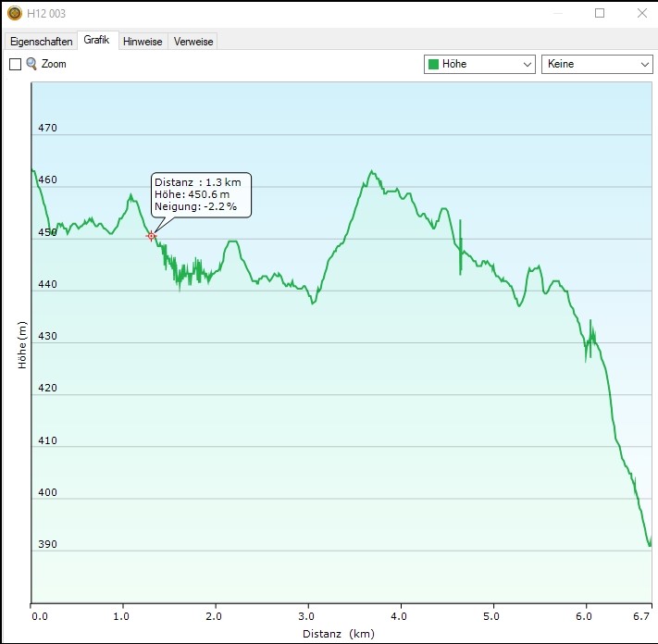Minimize the H12 003 window
This screenshot has height=644, width=658.
[x=557, y=13]
